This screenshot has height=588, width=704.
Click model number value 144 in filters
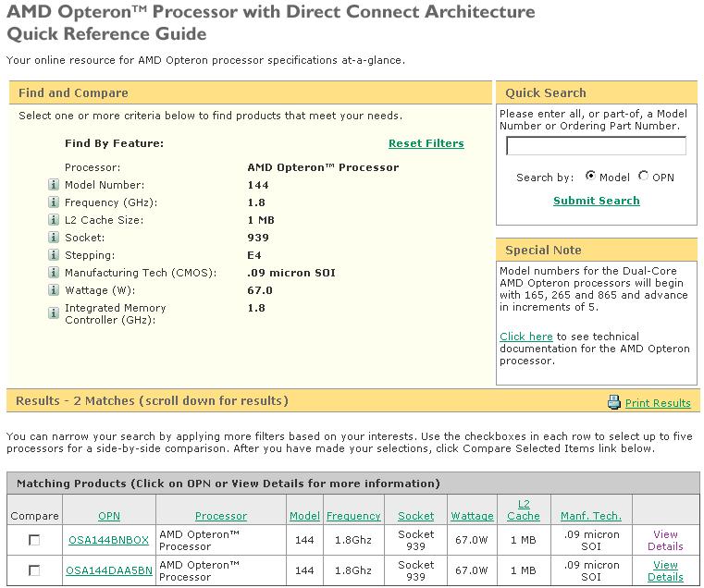[258, 185]
